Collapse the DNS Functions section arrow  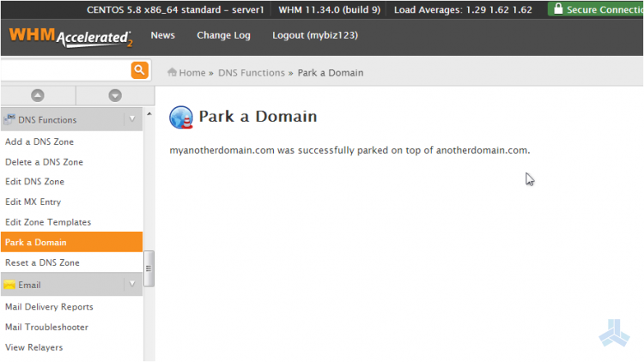[x=132, y=119]
